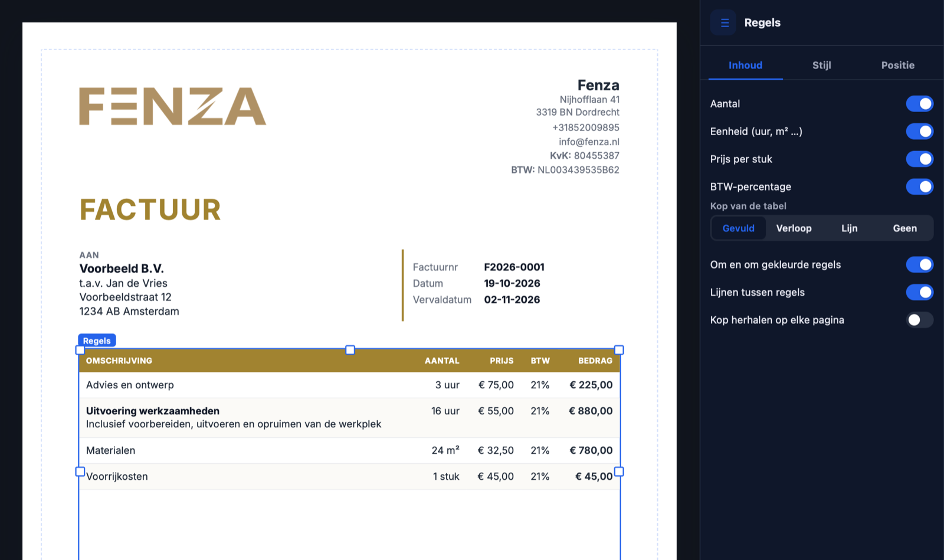Screen dimensions: 944x560
Task: Toggle Eenheid (uur, m²) switch
Action: (920, 132)
